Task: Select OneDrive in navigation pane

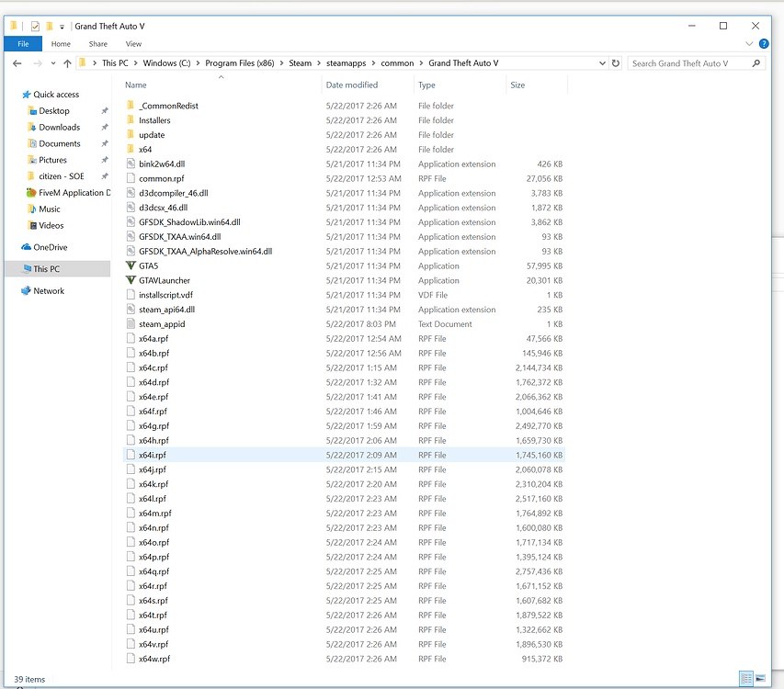Action: click(50, 247)
